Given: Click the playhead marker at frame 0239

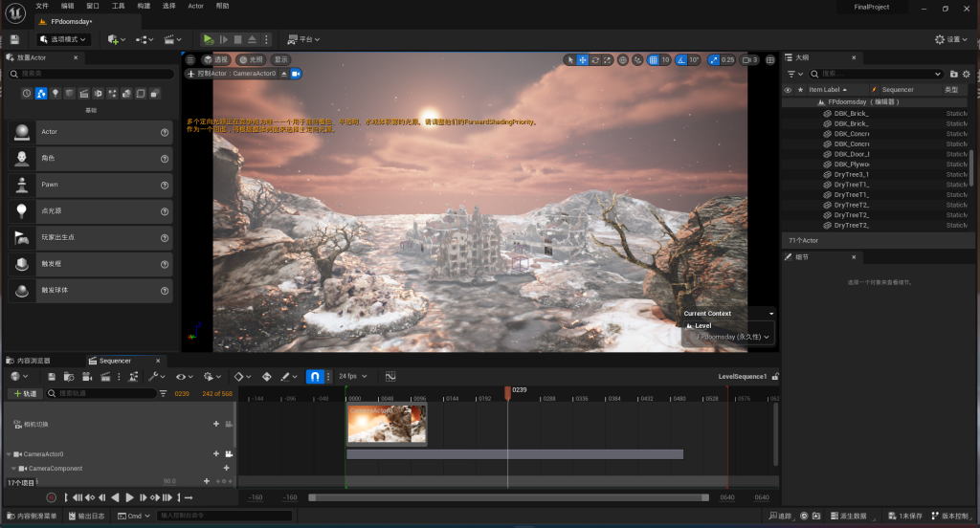Looking at the screenshot, I should (x=507, y=392).
